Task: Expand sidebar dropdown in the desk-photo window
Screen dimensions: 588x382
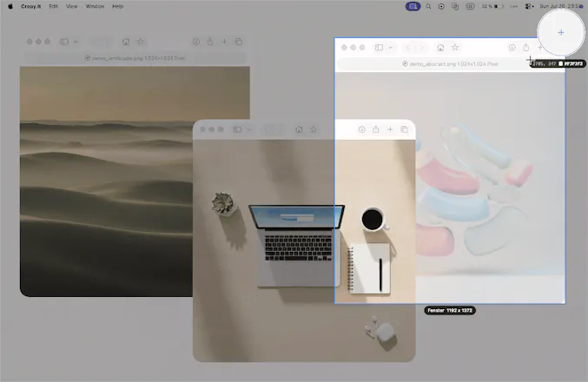Action: (x=249, y=129)
